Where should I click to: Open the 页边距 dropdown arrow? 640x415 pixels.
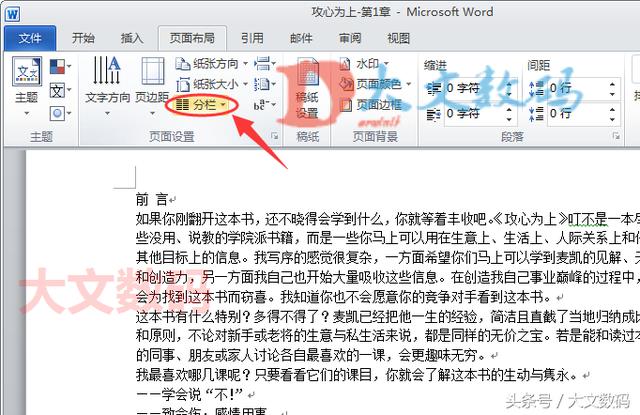[x=152, y=113]
